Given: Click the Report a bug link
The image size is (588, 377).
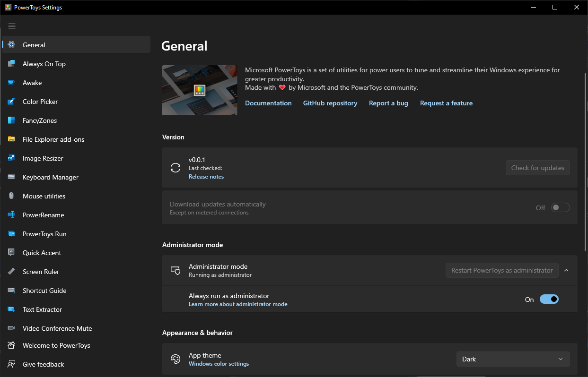Looking at the screenshot, I should point(388,103).
